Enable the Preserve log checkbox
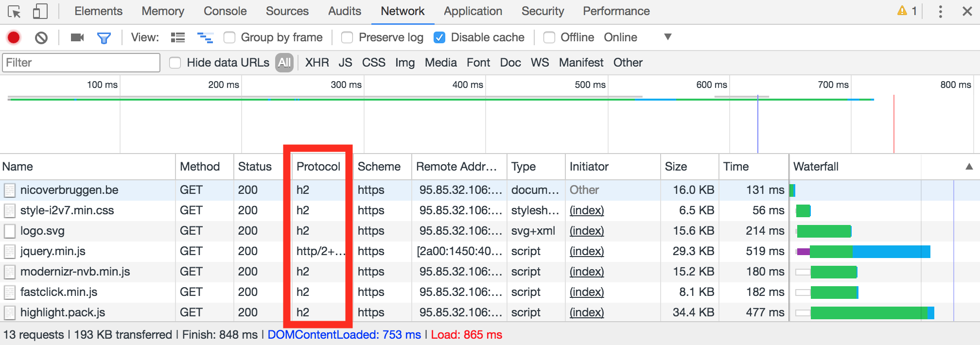Screen dimensions: 980x345 (x=347, y=37)
